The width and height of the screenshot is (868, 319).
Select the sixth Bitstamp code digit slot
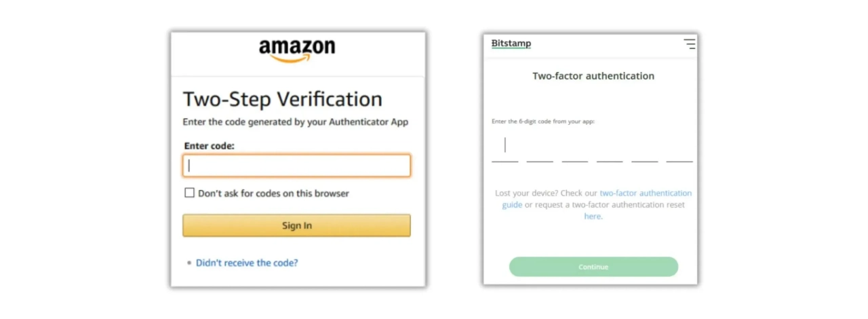(679, 149)
